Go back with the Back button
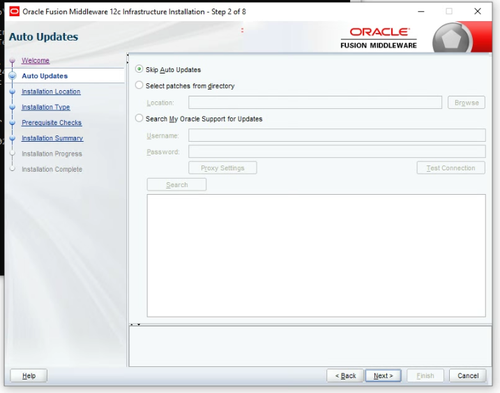 (345, 376)
